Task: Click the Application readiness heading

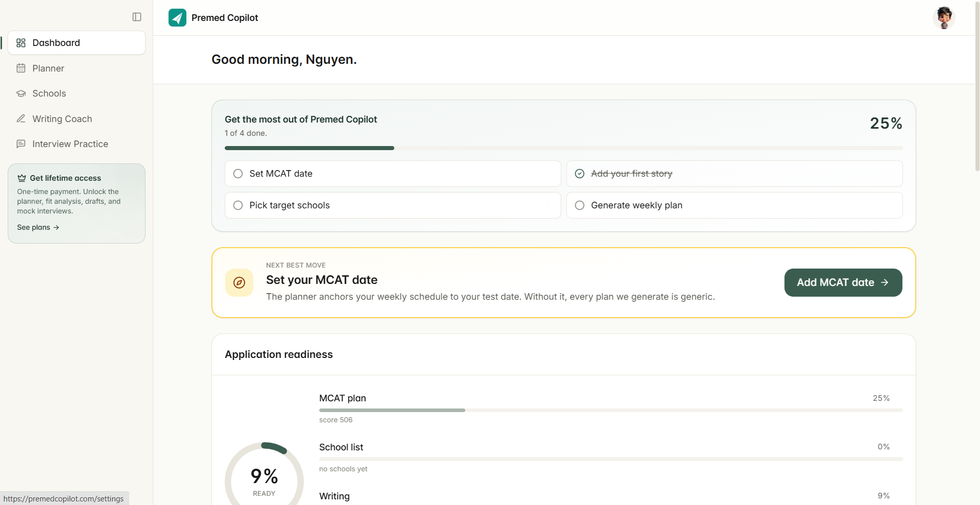Action: (x=279, y=354)
